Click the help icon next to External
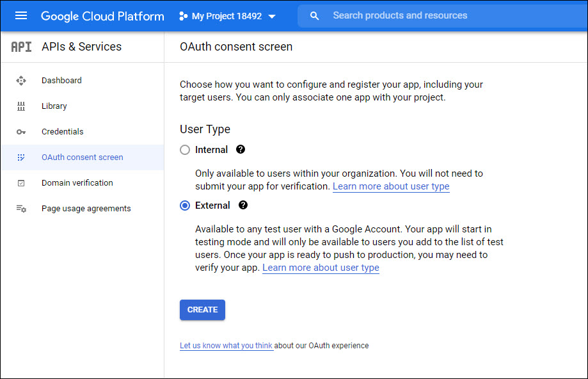The width and height of the screenshot is (588, 379). pos(243,206)
